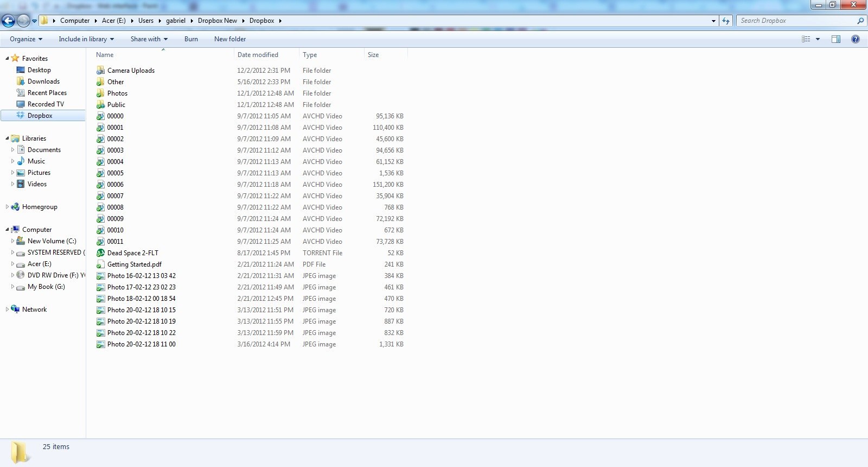Click the DVD RW Drive (F:) icon
Screen dimensions: 868x467
tap(21, 275)
